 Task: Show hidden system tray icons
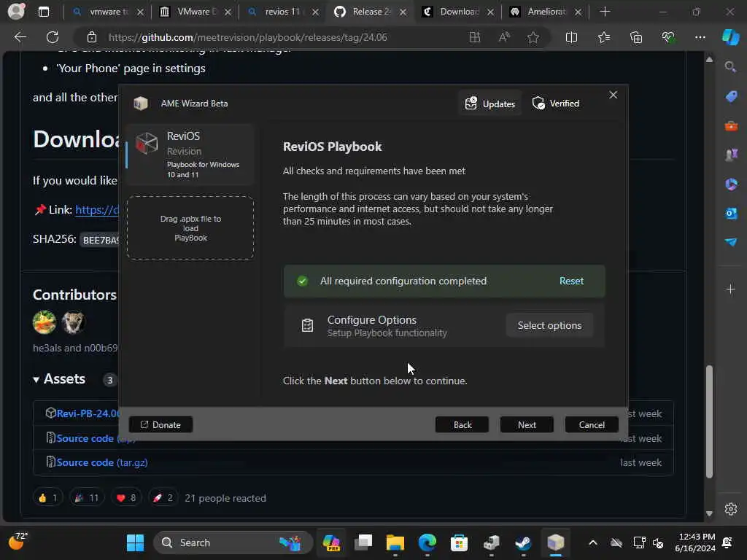[x=592, y=542]
